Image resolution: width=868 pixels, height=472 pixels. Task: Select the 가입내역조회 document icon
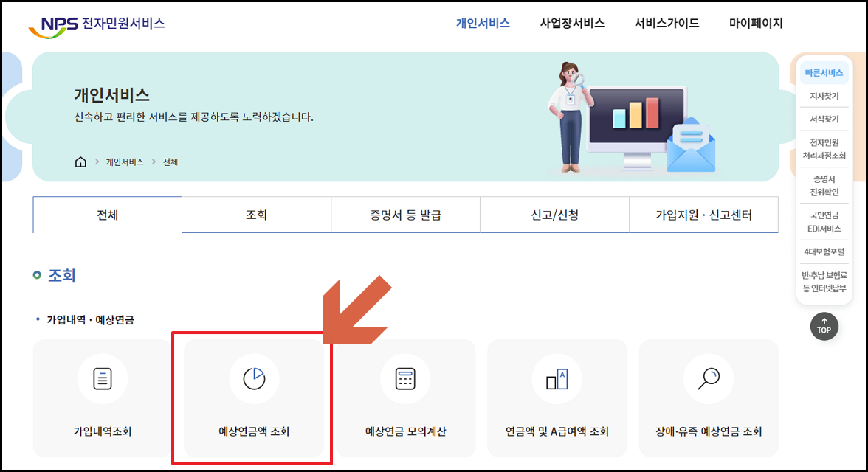tap(103, 378)
